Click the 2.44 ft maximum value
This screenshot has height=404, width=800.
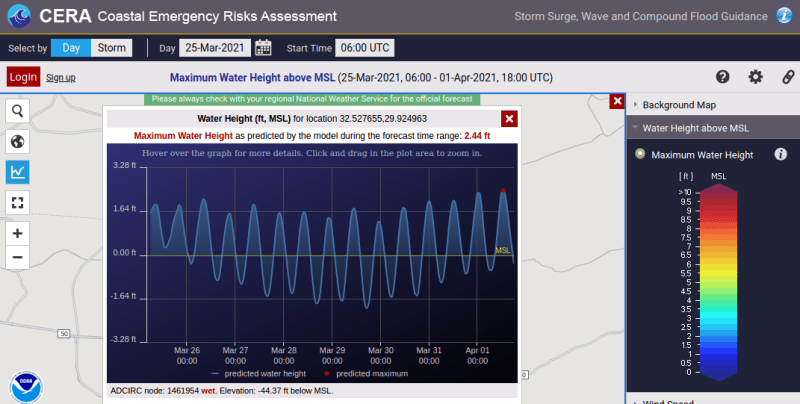[477, 136]
